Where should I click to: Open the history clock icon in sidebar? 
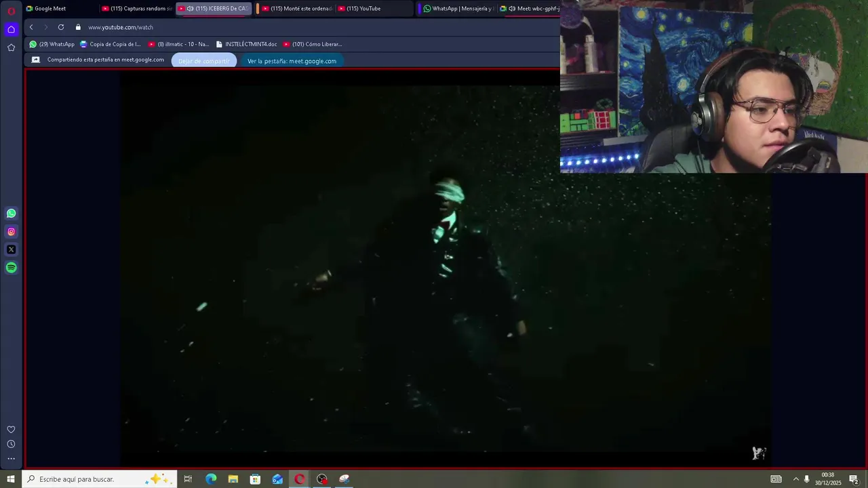tap(11, 444)
